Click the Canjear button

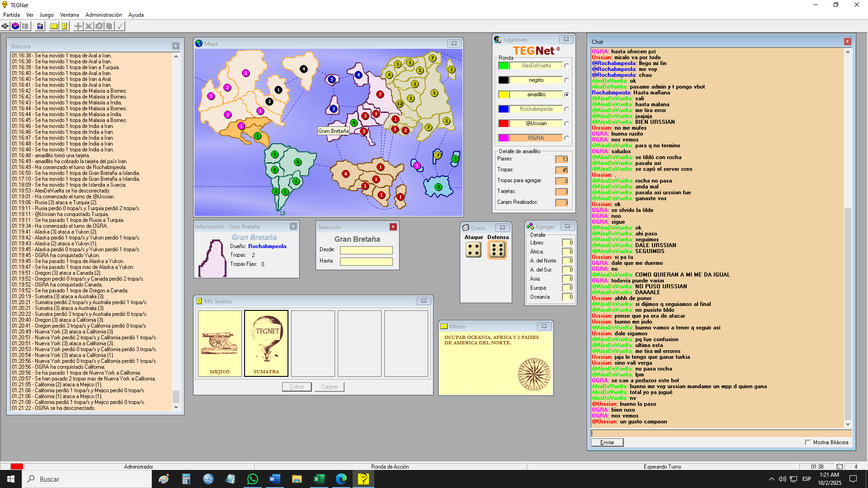click(330, 387)
